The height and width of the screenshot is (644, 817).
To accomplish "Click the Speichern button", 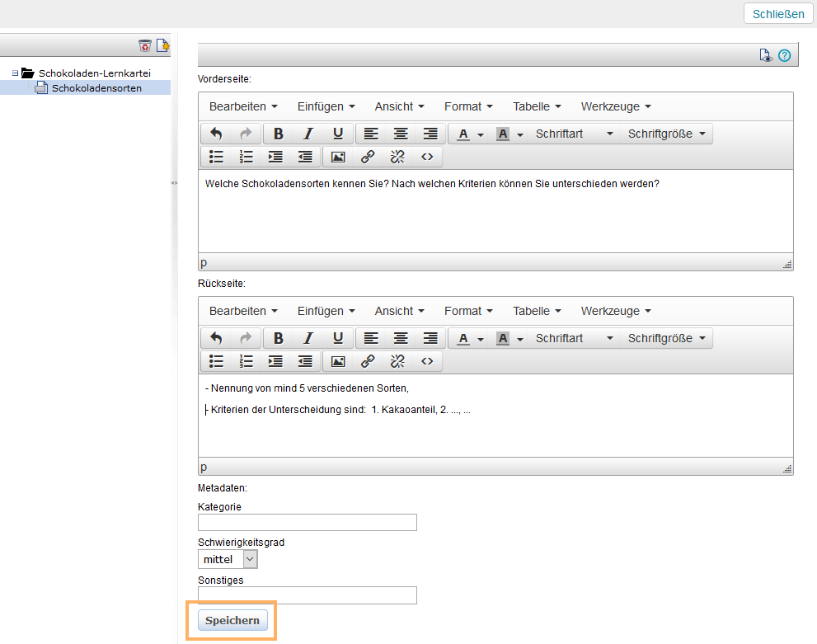I will tap(232, 620).
